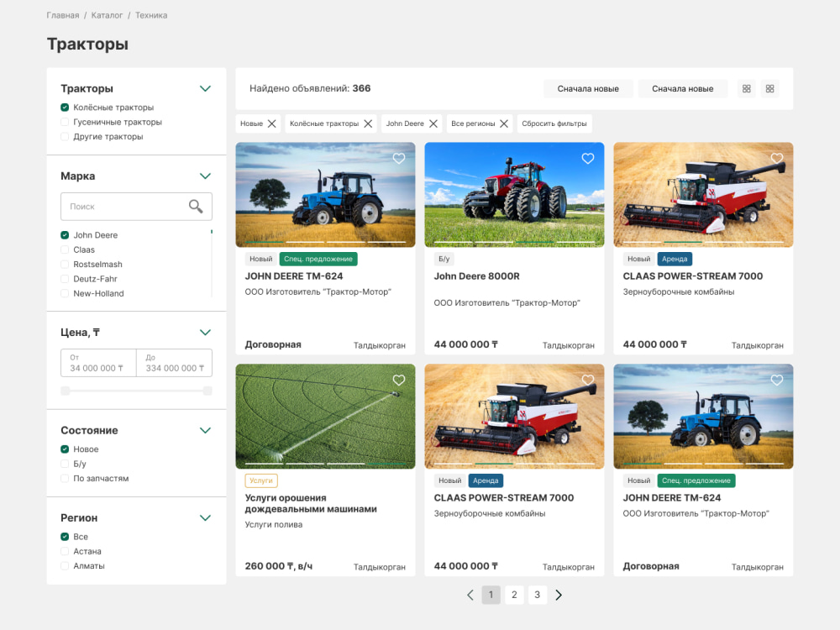Image resolution: width=840 pixels, height=630 pixels.
Task: Go to next page with right arrow
Action: pyautogui.click(x=559, y=596)
